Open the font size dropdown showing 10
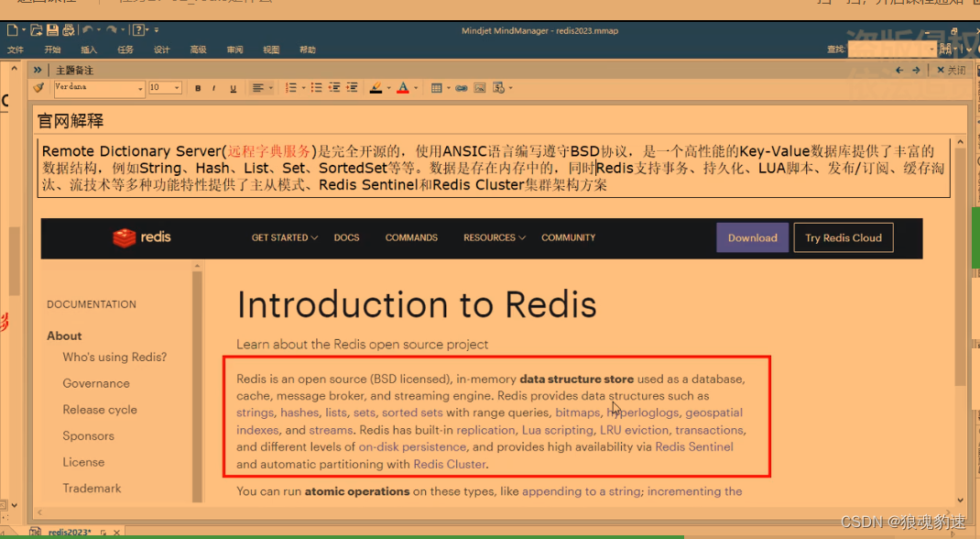 178,88
